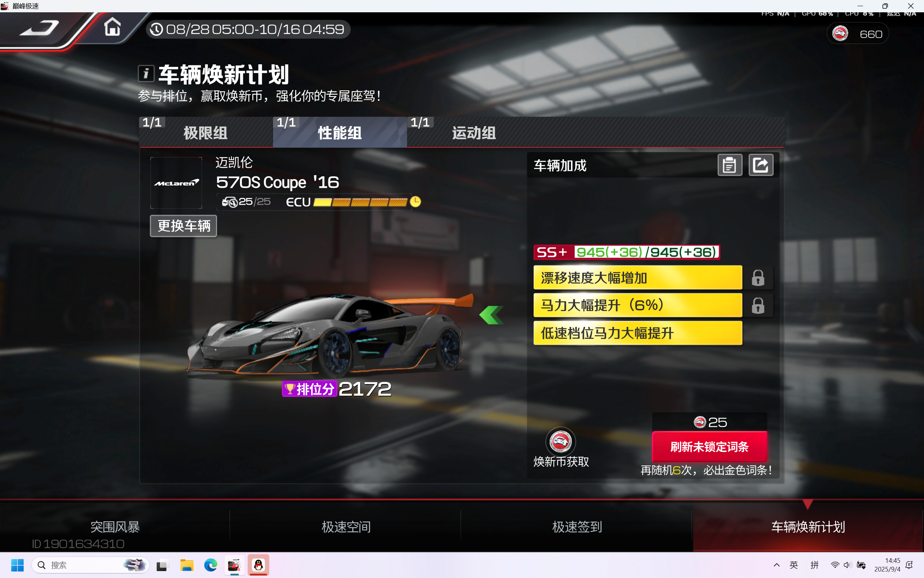Open File Explorer from the taskbar

pyautogui.click(x=187, y=565)
